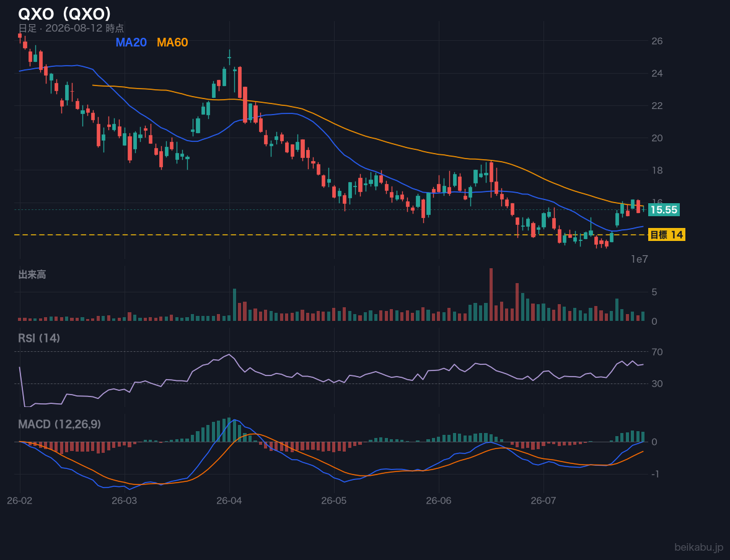Click the 26-04 date axis label
This screenshot has height=560, width=730.
click(229, 501)
